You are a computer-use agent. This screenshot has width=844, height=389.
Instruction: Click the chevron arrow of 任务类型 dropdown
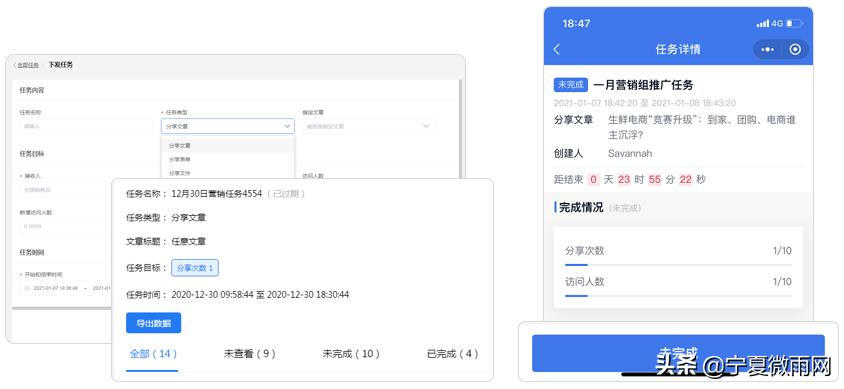[287, 126]
